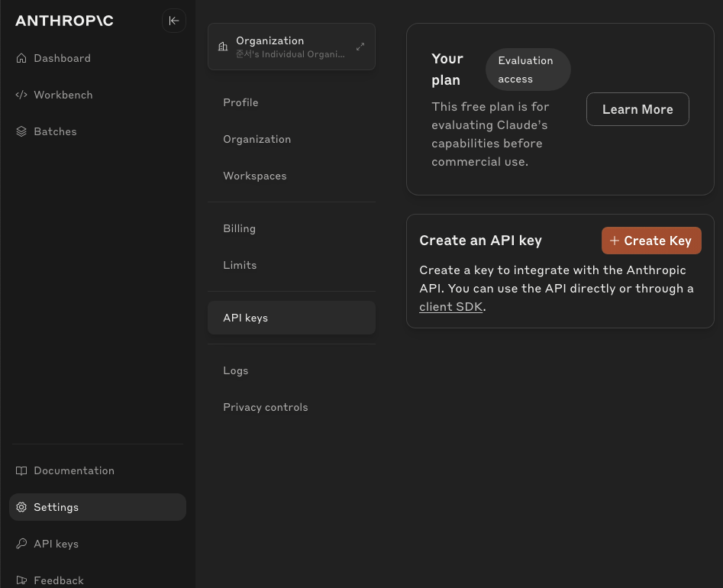Click the Feedback megaphone icon
The image size is (723, 588).
point(21,580)
